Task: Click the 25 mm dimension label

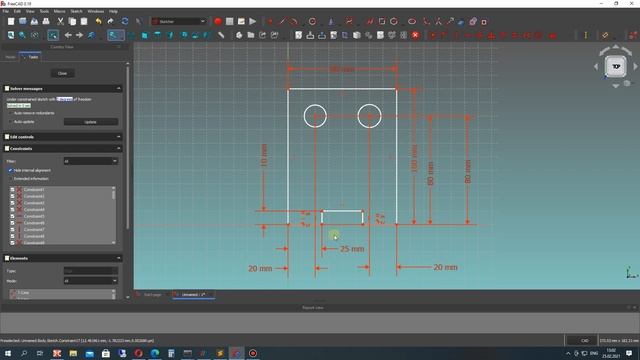Action: click(x=352, y=249)
